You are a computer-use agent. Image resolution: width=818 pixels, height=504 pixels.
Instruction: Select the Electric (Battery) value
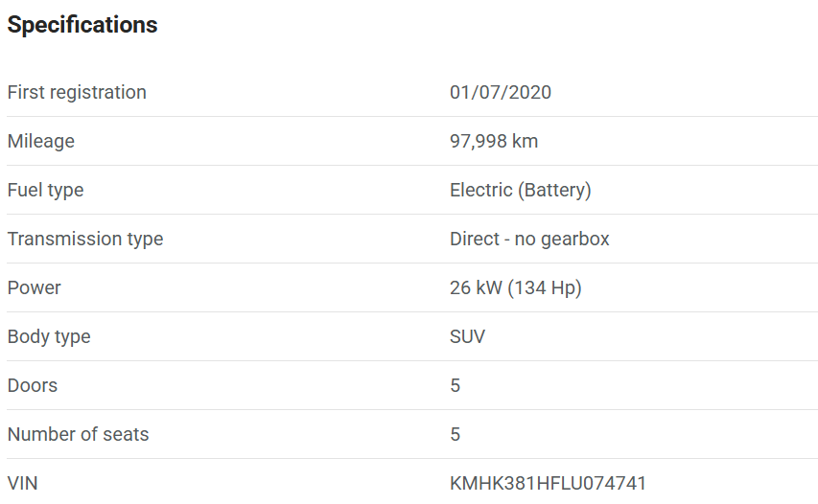pos(521,191)
